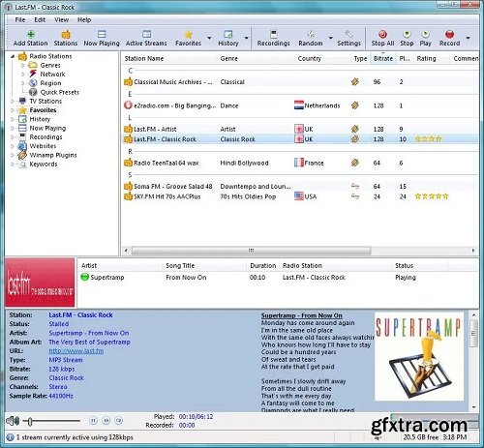Click the pause playback control
This screenshot has height=448, width=484.
[93, 421]
